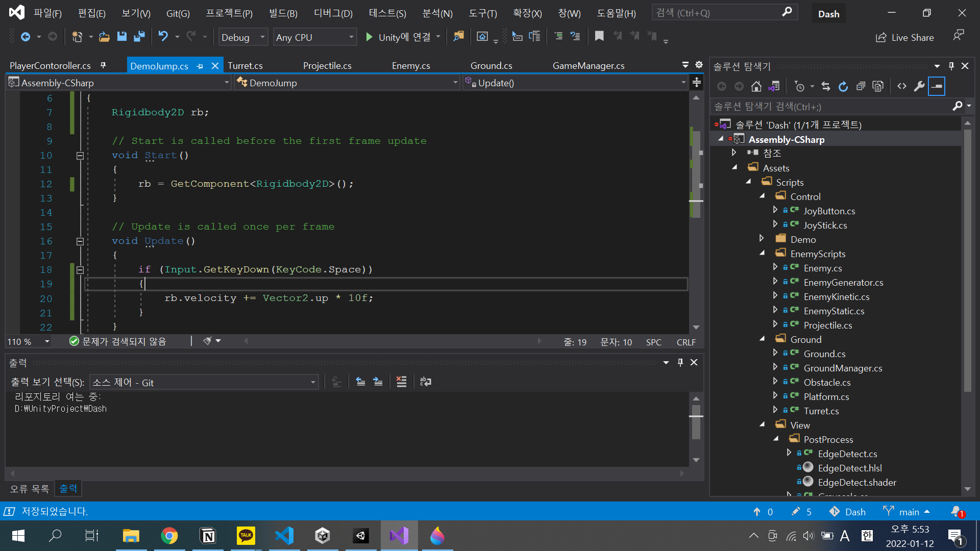This screenshot has width=980, height=551.
Task: Switch to the Turret.cs tab
Action: (x=245, y=65)
